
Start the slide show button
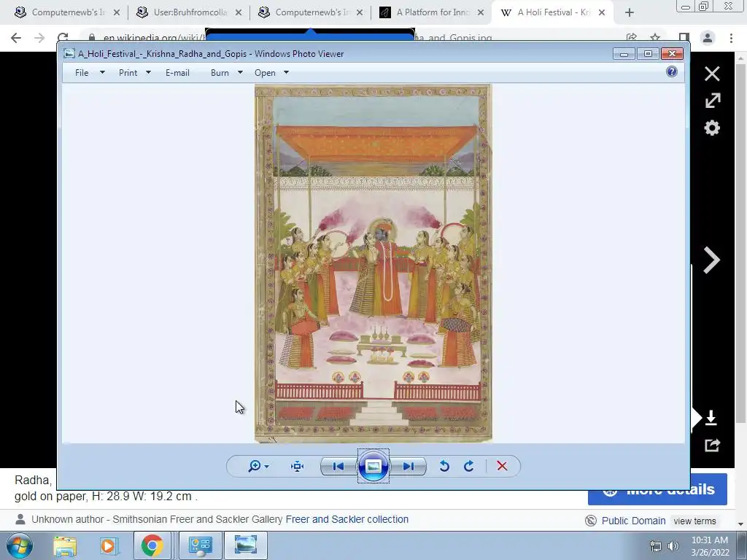coord(373,466)
